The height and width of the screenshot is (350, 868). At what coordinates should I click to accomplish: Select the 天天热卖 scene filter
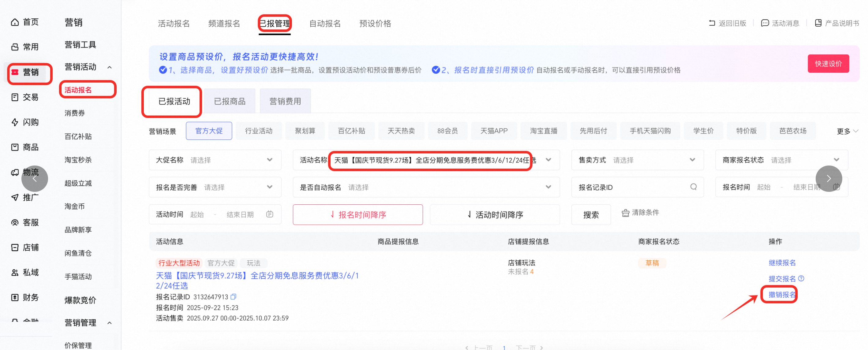click(x=401, y=131)
